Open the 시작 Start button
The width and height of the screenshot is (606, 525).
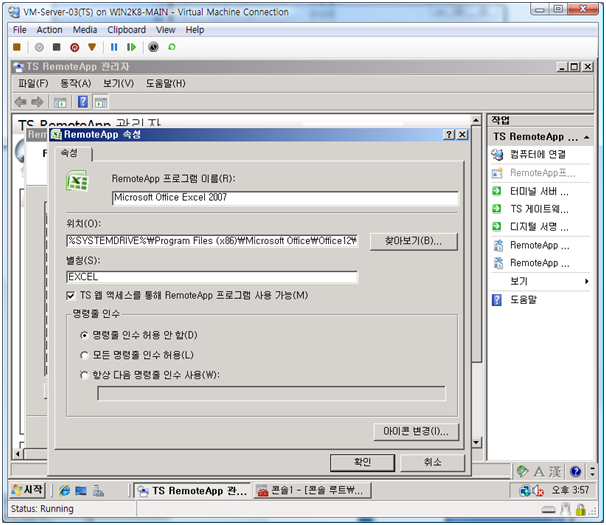click(x=27, y=490)
